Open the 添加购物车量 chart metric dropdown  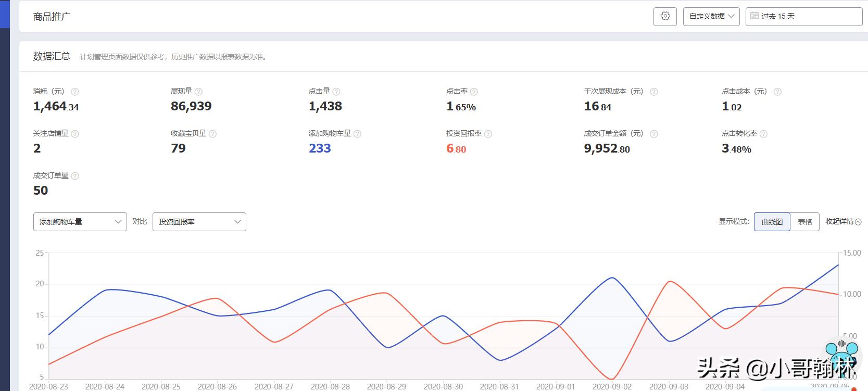[x=80, y=222]
